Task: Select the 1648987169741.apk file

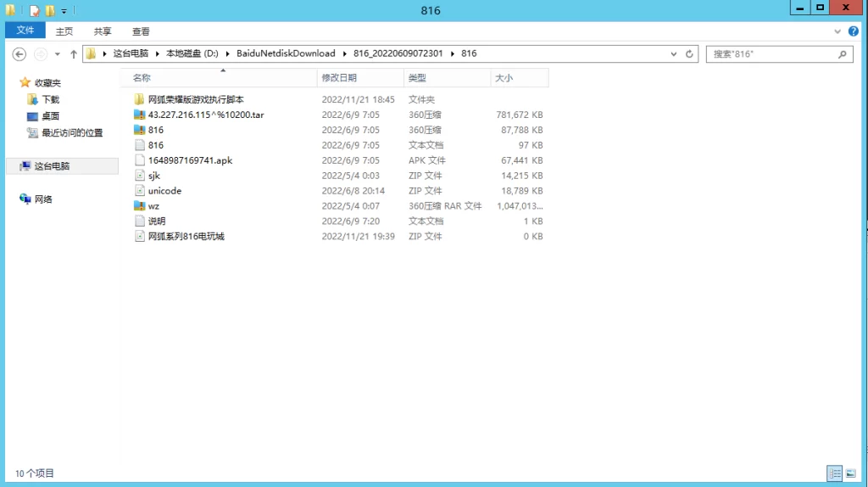Action: point(190,160)
